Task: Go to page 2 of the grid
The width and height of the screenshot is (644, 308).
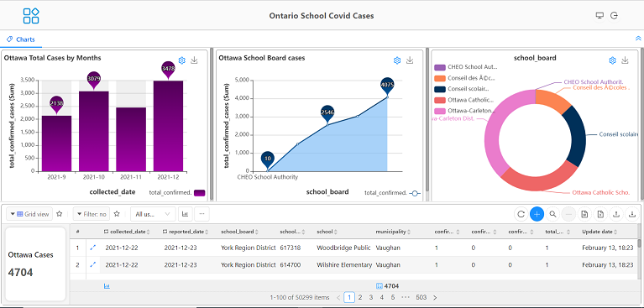Action: [x=360, y=297]
